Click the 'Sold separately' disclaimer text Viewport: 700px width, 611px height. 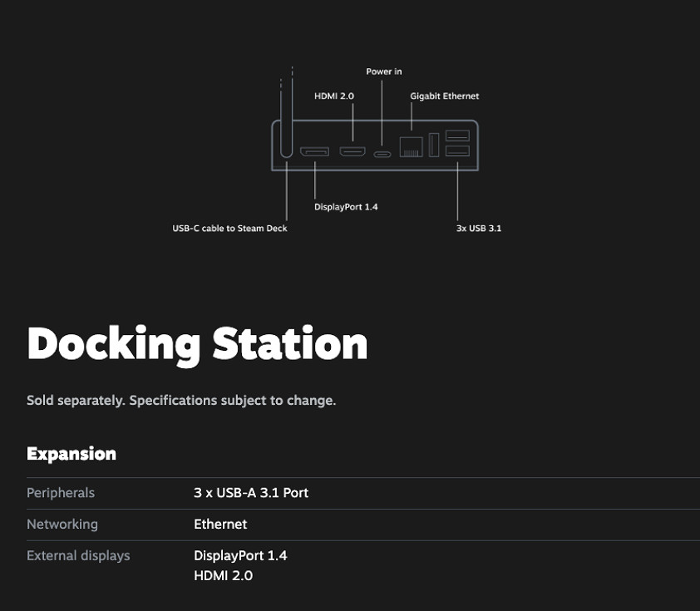pyautogui.click(x=182, y=401)
